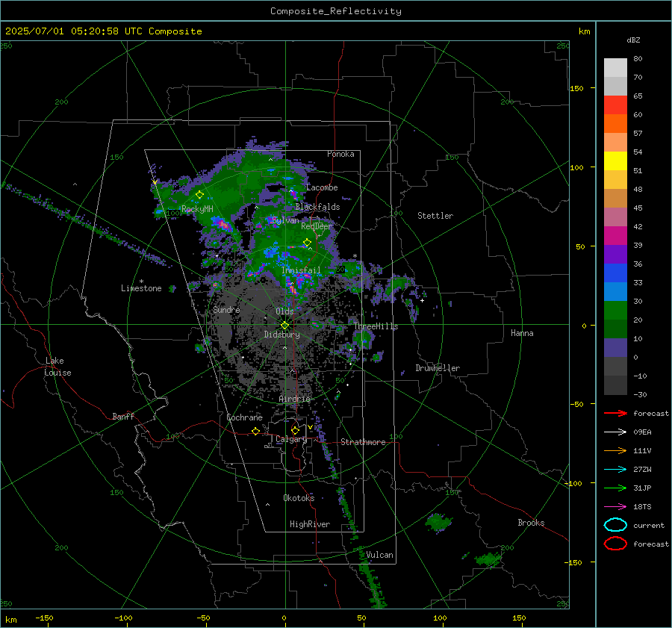The width and height of the screenshot is (672, 628).
Task: Click the Vulcan town label
Action: [x=379, y=555]
